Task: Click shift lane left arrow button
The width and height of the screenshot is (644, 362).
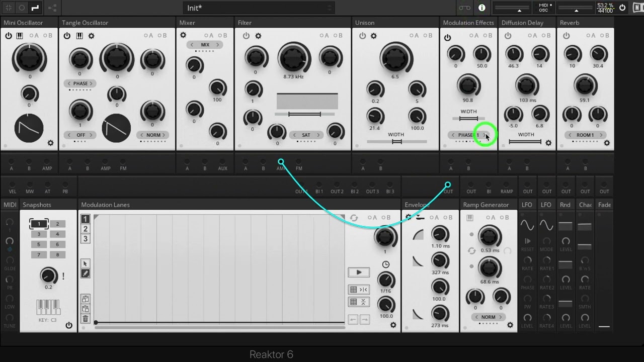Action: [353, 319]
